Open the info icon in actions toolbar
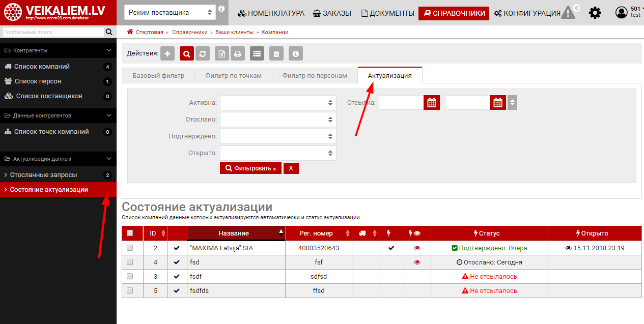 (296, 53)
